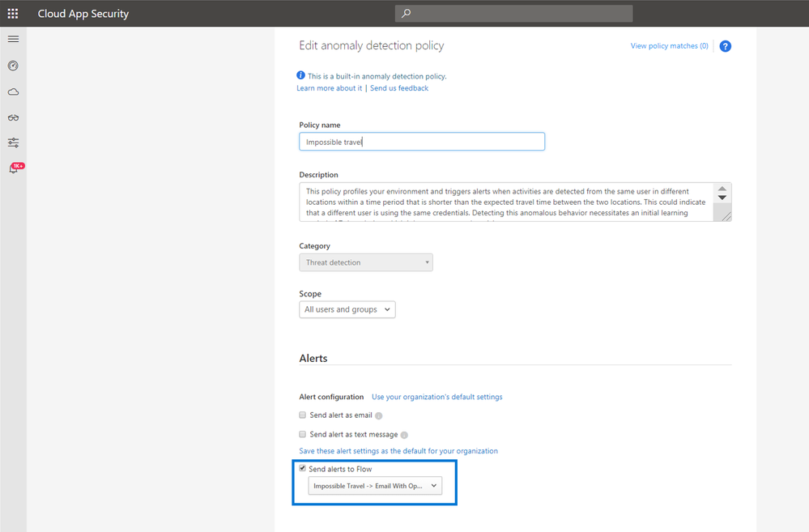Click info icon next to Send alert as text message
This screenshot has width=809, height=532.
point(405,435)
